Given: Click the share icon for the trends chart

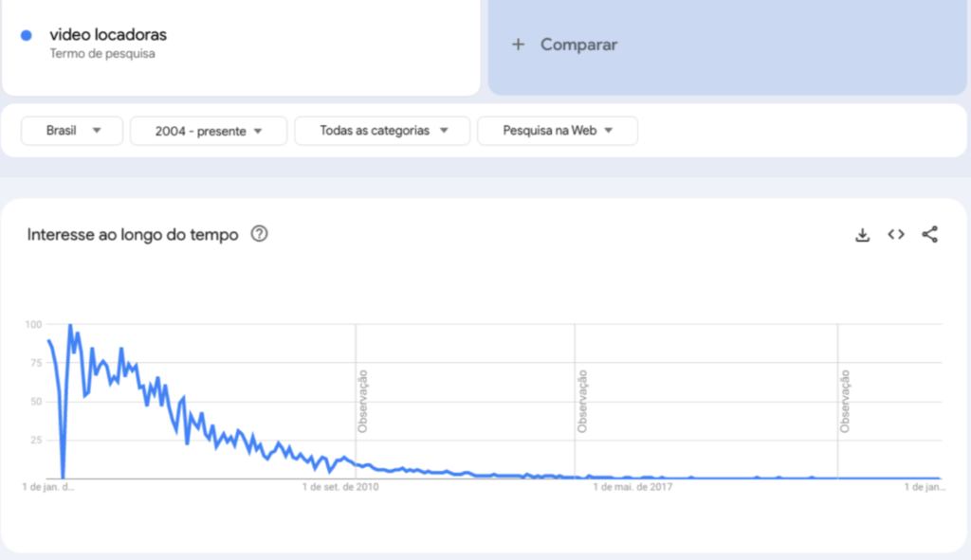Looking at the screenshot, I should point(929,234).
